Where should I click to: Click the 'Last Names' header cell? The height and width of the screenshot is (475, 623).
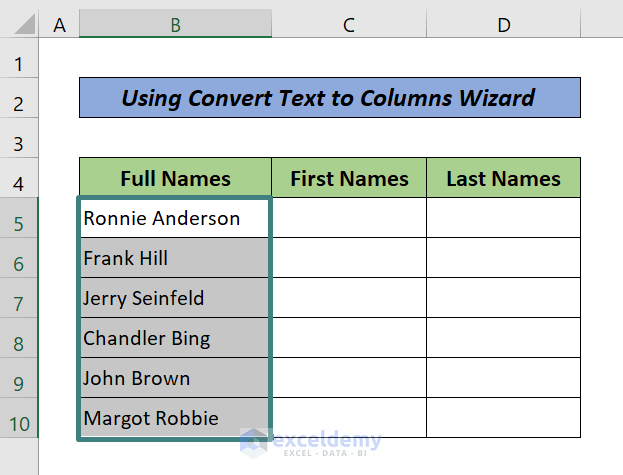click(x=503, y=178)
